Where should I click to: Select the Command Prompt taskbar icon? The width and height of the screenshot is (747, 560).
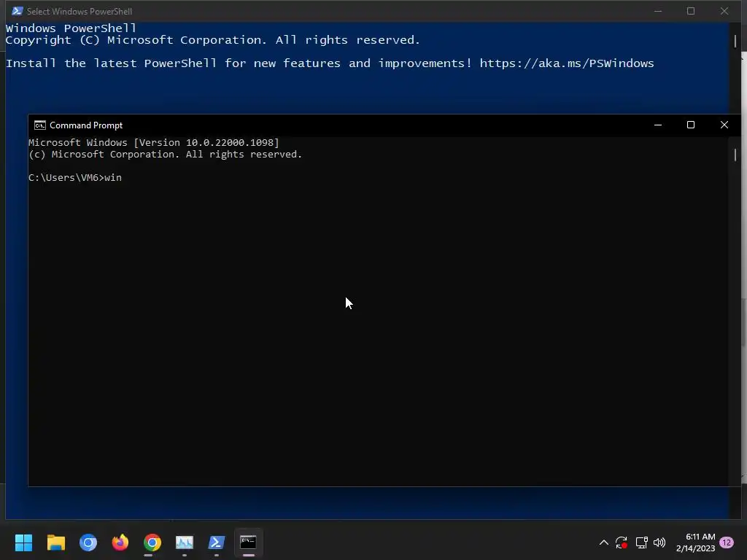248,542
